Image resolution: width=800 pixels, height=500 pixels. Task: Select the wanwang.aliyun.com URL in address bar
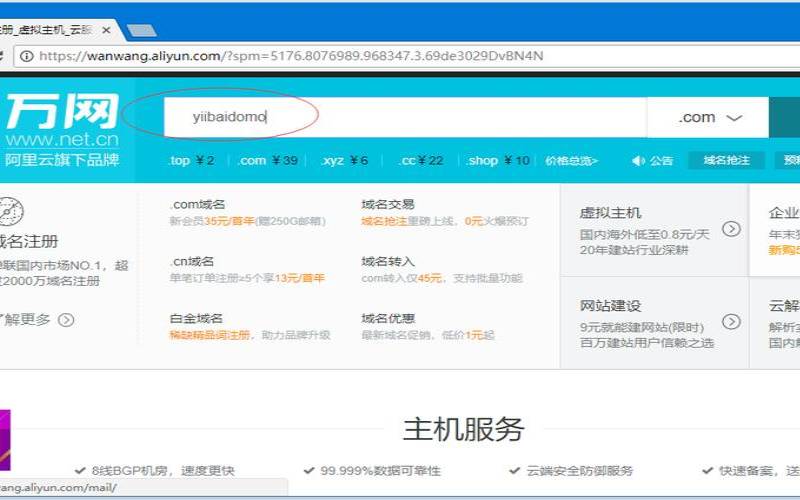pyautogui.click(x=291, y=56)
